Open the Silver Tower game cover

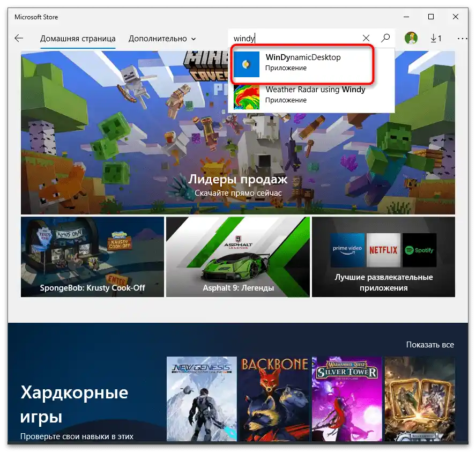point(347,398)
